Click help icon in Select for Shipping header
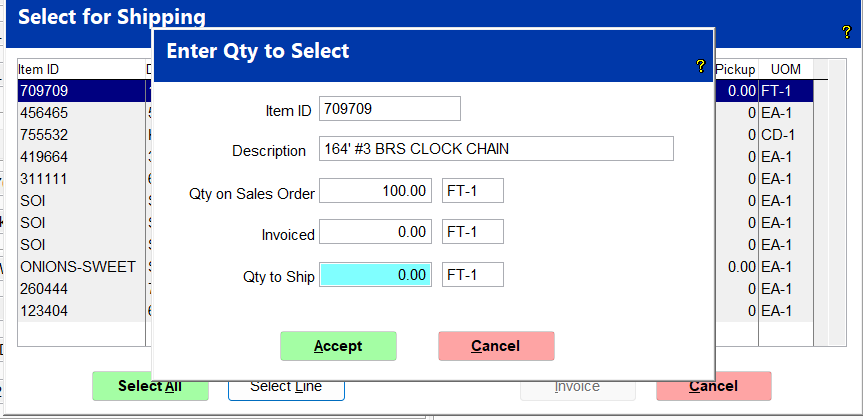Image resolution: width=863 pixels, height=420 pixels. (x=847, y=32)
